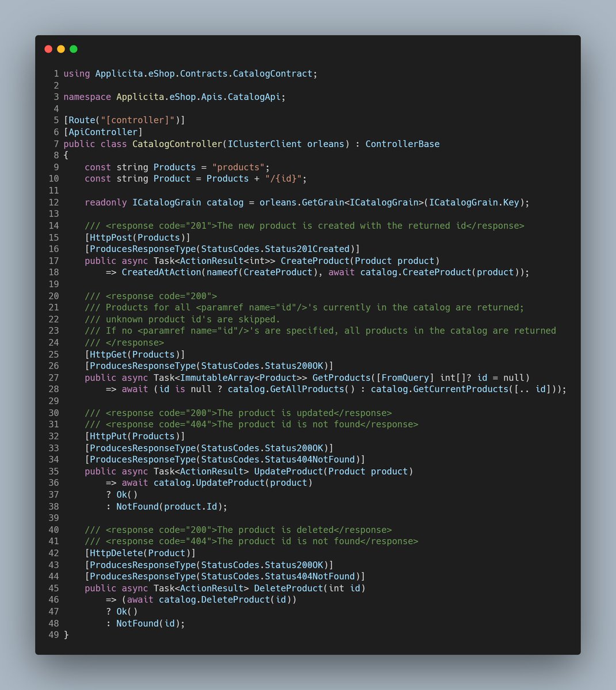
Task: Click the green maximize dot
Action: pyautogui.click(x=74, y=49)
